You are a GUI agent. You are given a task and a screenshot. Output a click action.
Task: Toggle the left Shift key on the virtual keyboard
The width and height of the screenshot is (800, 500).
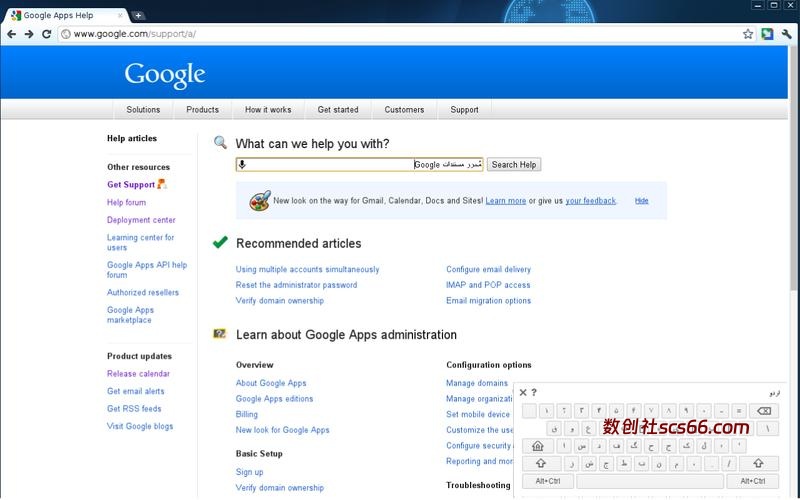coord(541,464)
